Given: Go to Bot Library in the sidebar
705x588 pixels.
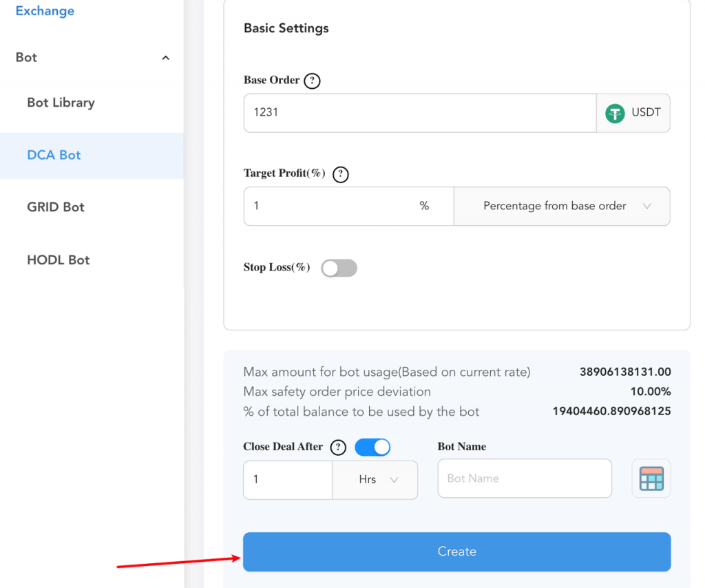Looking at the screenshot, I should coord(61,103).
